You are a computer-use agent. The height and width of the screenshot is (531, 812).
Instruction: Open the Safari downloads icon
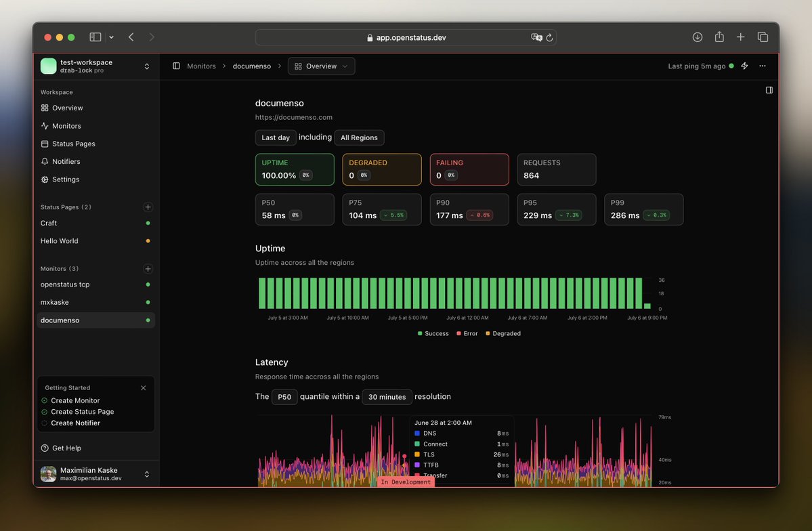click(x=697, y=37)
